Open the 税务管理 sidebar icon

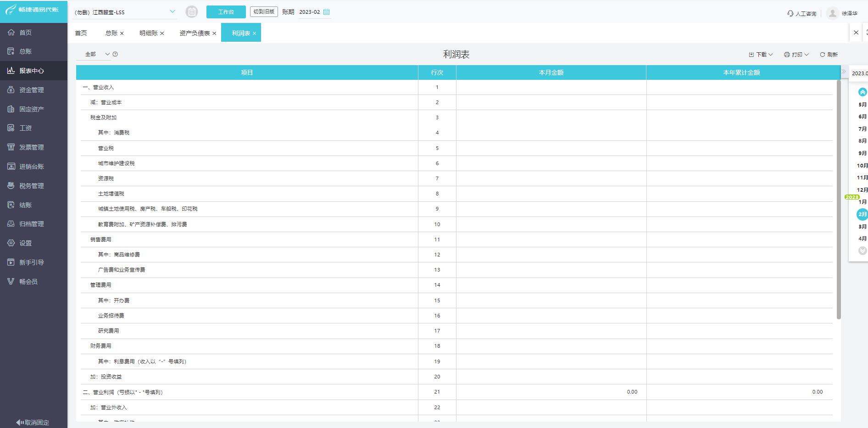click(11, 186)
